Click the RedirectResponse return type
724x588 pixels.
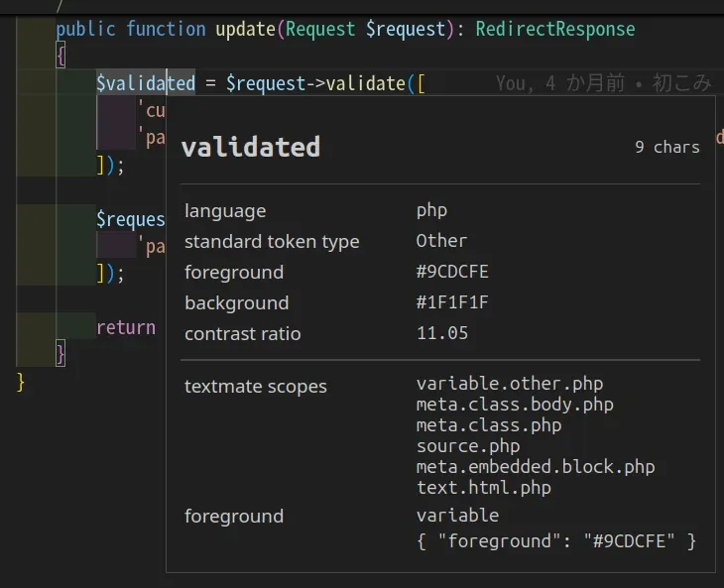pos(554,29)
